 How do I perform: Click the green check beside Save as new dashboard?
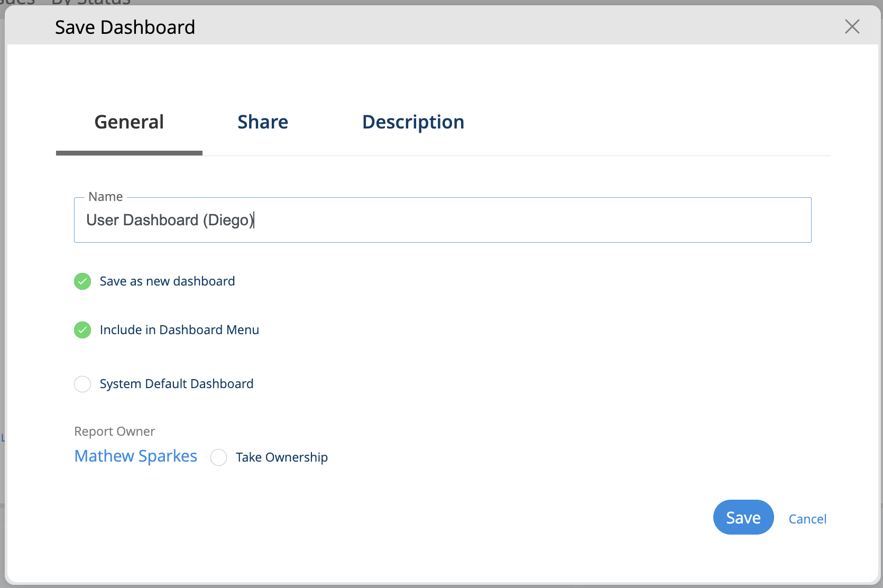pyautogui.click(x=82, y=281)
